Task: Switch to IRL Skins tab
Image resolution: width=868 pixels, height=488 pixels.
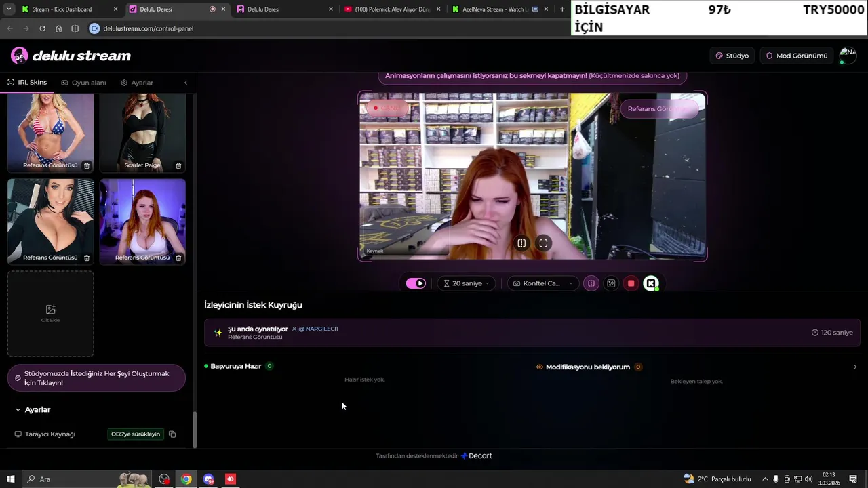Action: pyautogui.click(x=27, y=83)
